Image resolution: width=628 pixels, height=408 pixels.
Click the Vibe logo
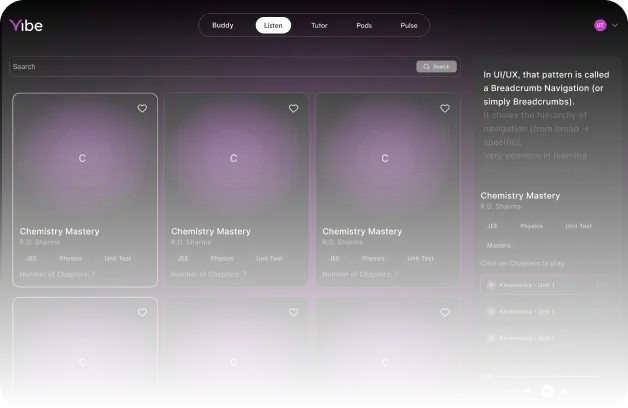pyautogui.click(x=26, y=25)
